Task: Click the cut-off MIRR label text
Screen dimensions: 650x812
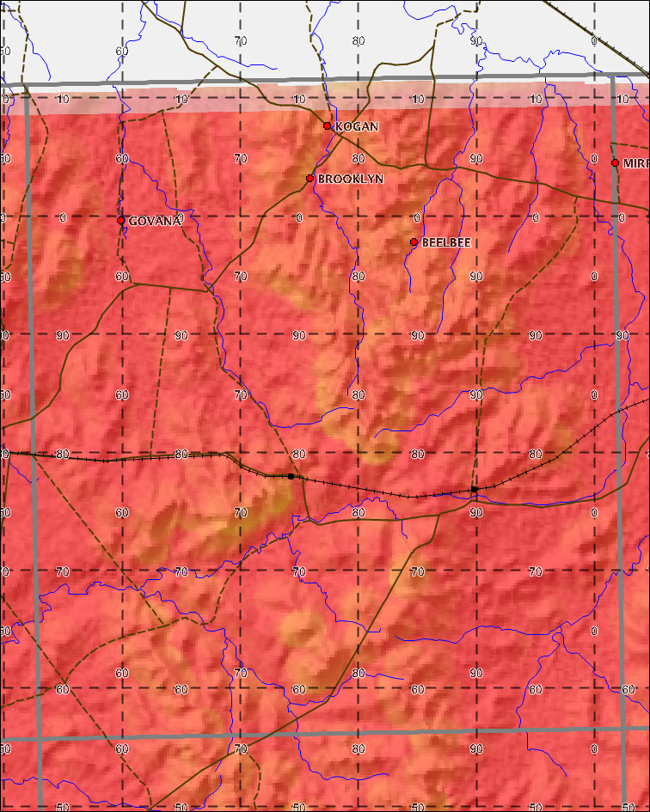Action: click(635, 163)
